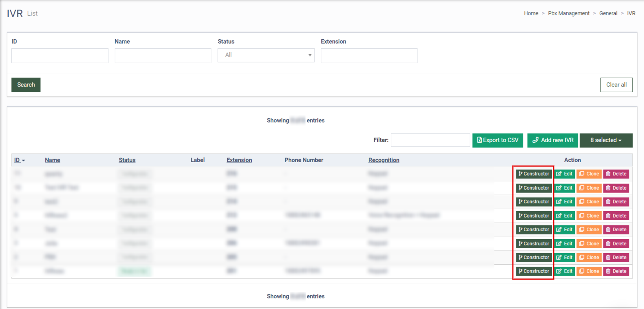644x309 pixels.
Task: Click Edit button in second row
Action: tap(564, 188)
